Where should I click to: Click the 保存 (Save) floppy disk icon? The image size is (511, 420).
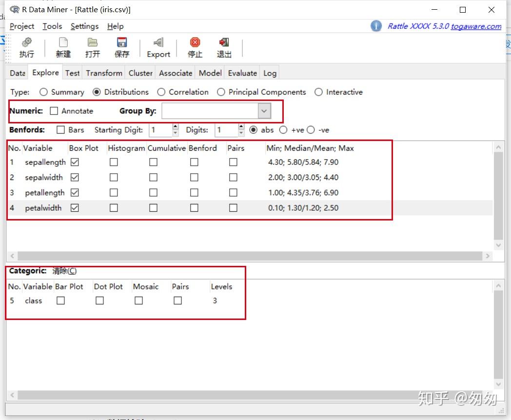point(122,43)
